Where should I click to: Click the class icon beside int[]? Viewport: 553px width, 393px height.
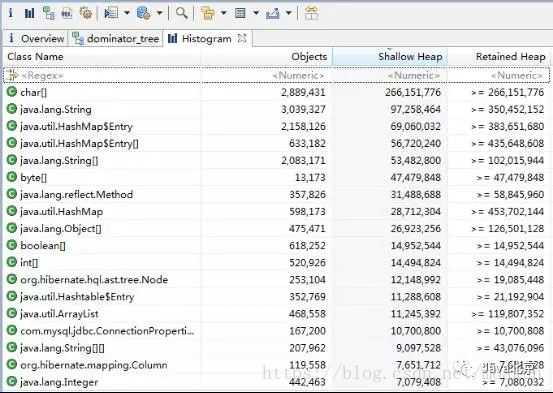click(x=12, y=262)
